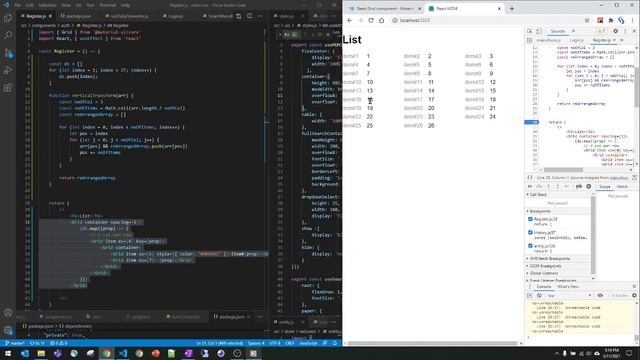Open the Source Control view in VS Code
The image size is (640, 360).
pos(8,53)
